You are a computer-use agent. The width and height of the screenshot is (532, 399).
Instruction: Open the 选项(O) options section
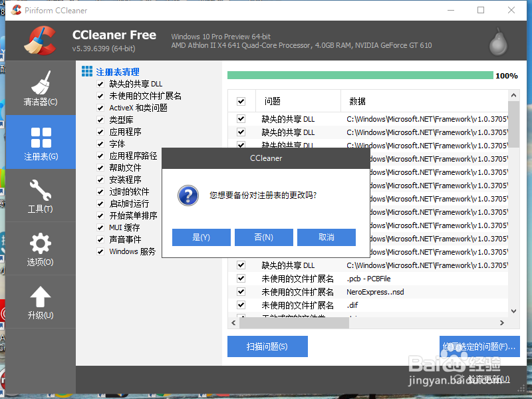pos(41,249)
